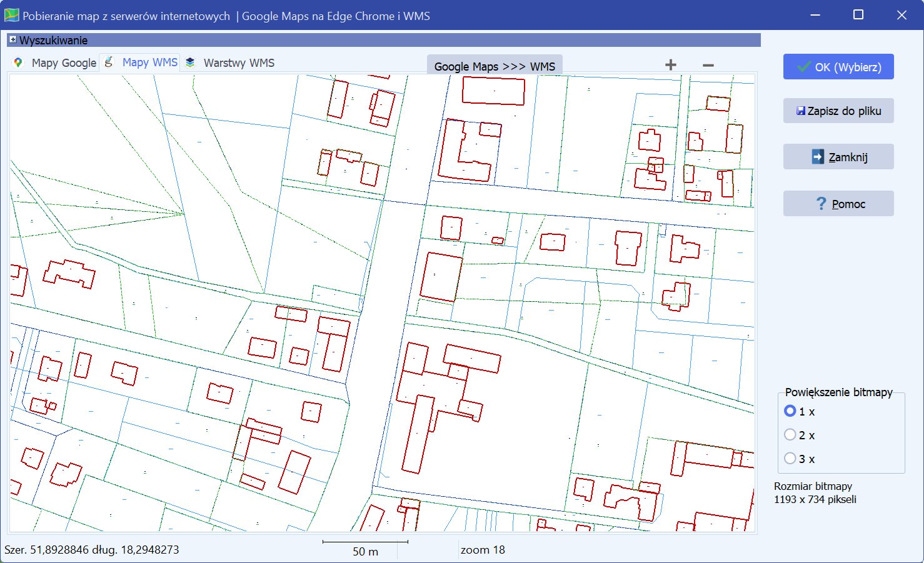Click the application icon in title bar
The image size is (924, 563).
11,16
